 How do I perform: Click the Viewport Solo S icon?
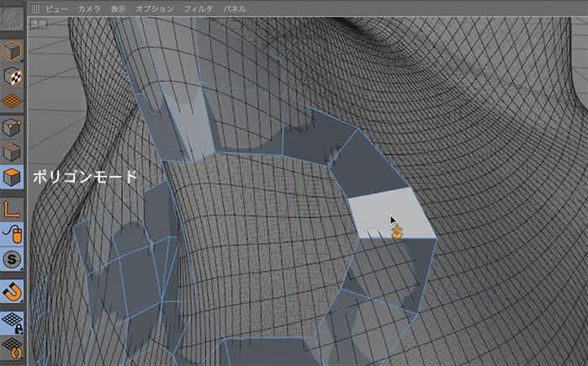pyautogui.click(x=13, y=260)
